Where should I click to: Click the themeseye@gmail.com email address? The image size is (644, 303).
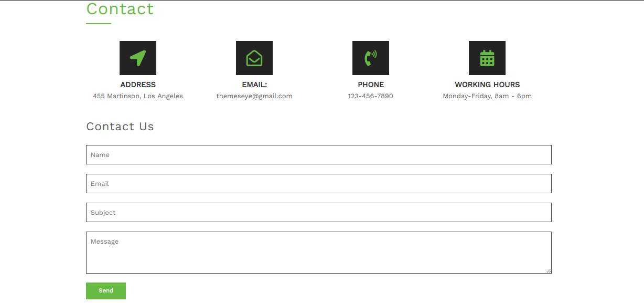[254, 96]
